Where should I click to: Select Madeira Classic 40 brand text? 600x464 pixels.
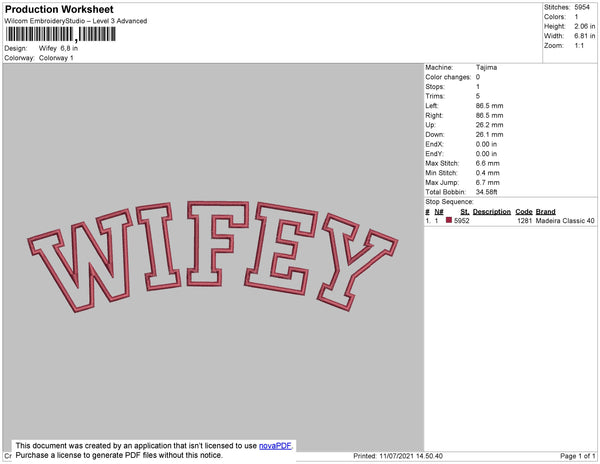(565, 221)
